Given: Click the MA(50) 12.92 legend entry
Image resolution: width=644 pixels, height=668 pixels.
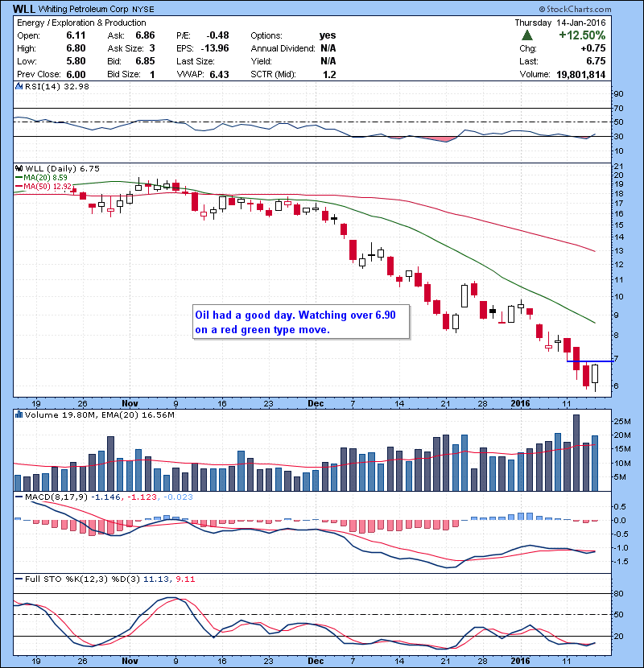Looking at the screenshot, I should pos(43,187).
